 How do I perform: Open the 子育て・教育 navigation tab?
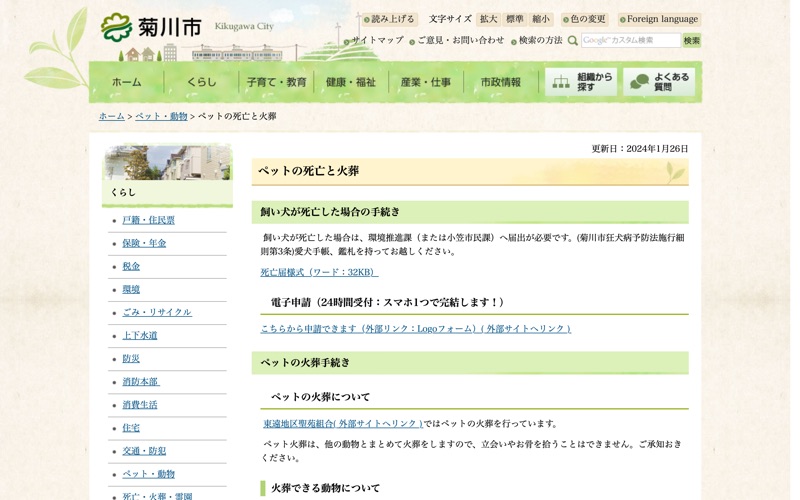click(276, 82)
